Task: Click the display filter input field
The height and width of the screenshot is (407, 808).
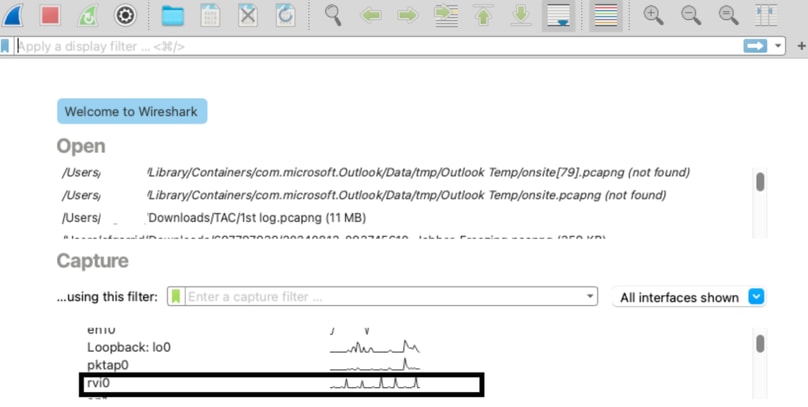Action: [379, 46]
